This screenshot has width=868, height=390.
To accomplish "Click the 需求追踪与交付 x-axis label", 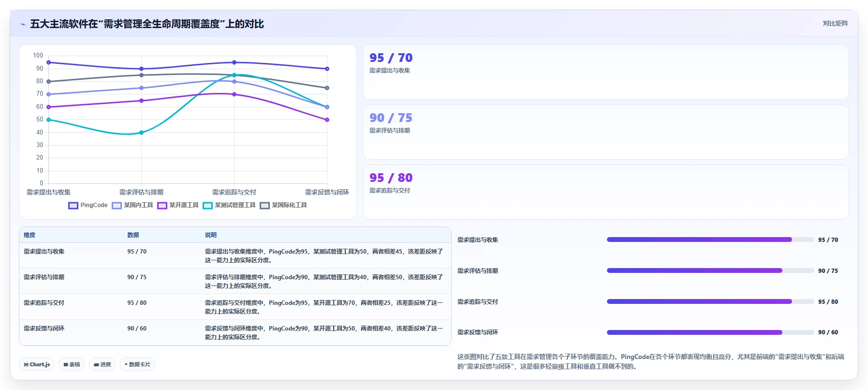I will pyautogui.click(x=234, y=192).
